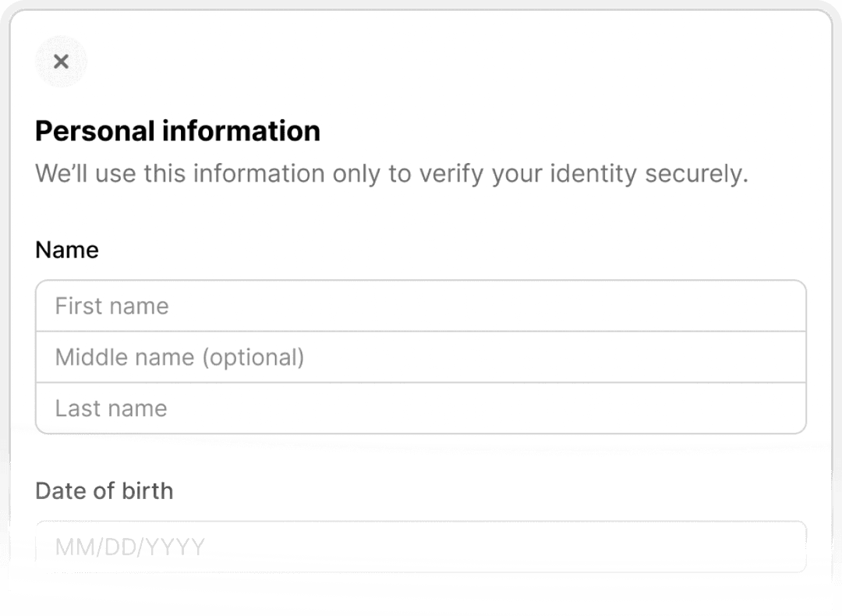Click the Personal information heading

177,131
